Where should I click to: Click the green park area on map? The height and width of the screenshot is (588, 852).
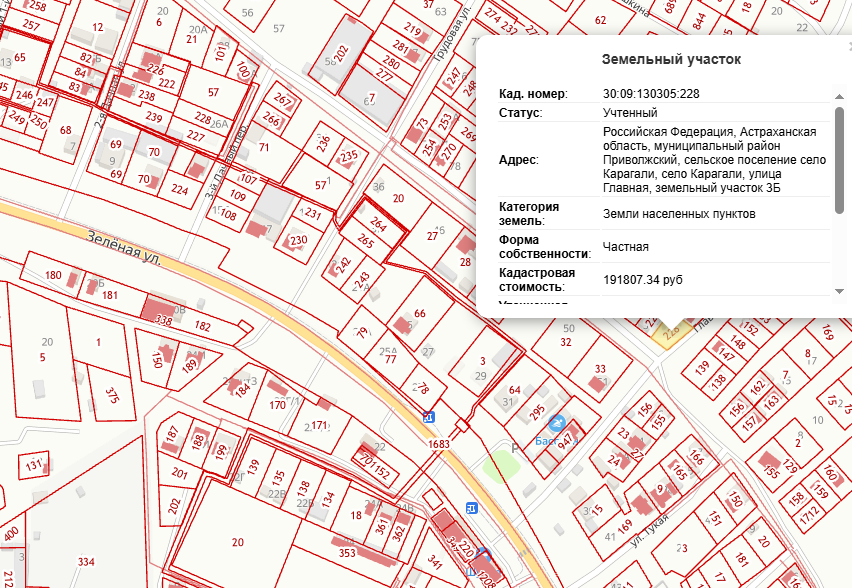click(499, 465)
